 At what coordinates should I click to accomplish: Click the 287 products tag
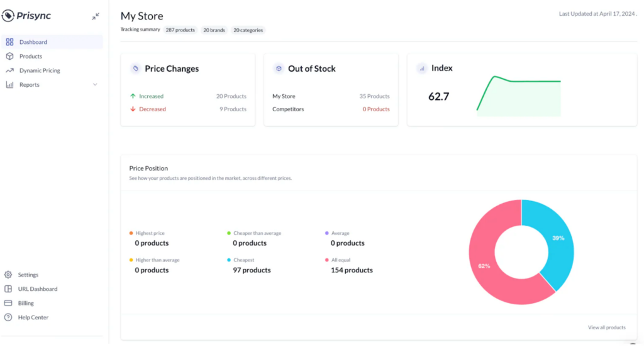tap(180, 30)
